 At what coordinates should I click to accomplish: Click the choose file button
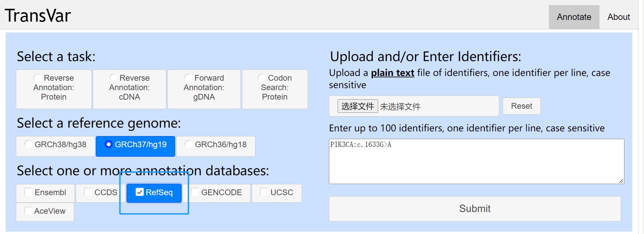coord(358,106)
